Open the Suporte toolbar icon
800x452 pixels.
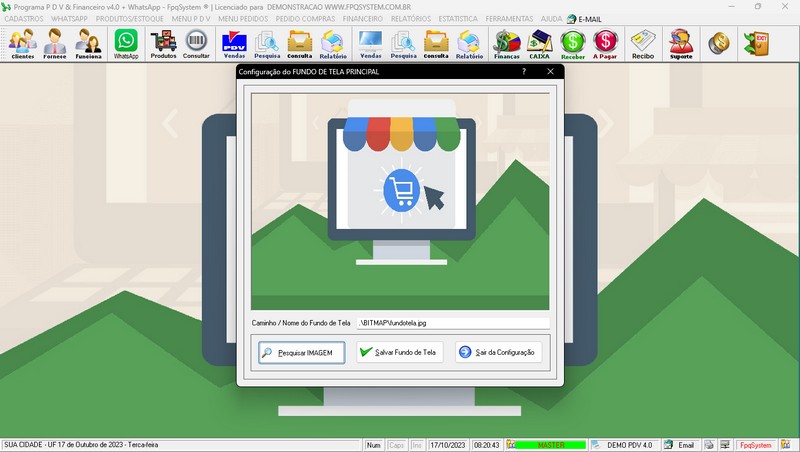click(681, 44)
